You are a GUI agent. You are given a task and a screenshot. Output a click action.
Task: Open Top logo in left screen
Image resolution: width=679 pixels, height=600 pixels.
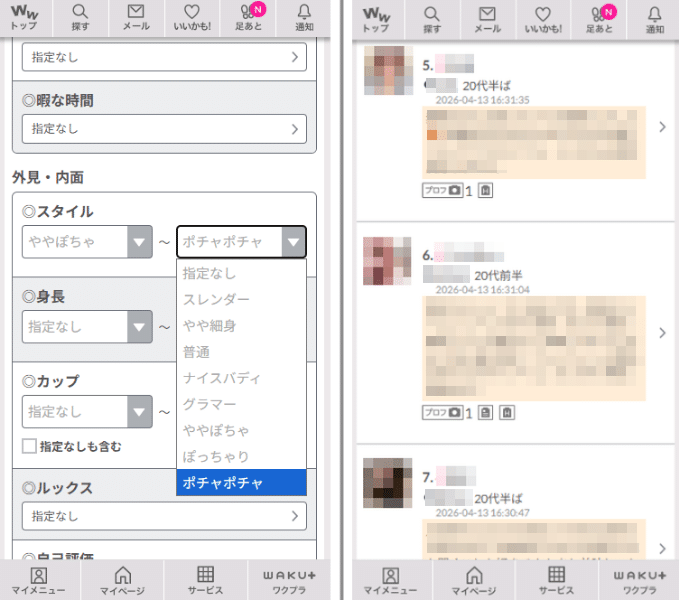coord(24,17)
